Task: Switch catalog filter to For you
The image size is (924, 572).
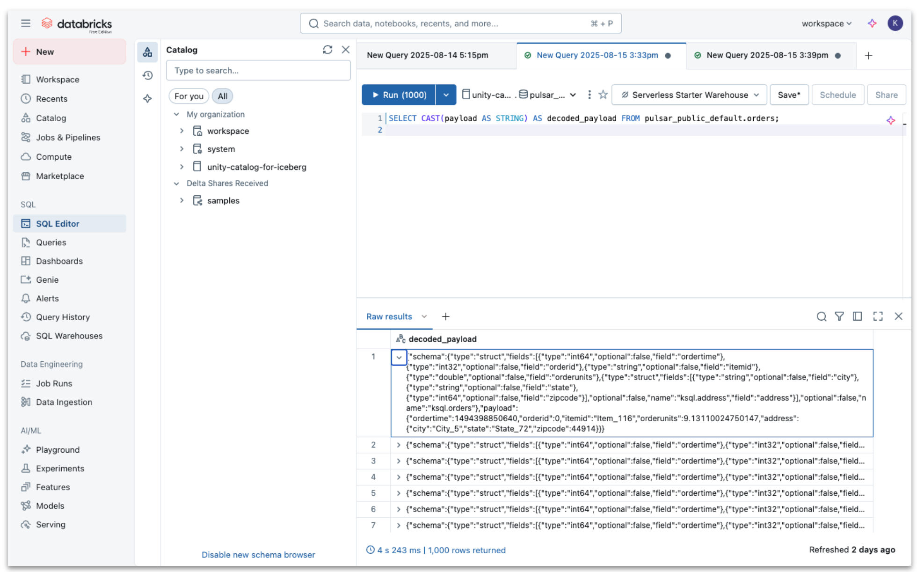Action: (188, 96)
